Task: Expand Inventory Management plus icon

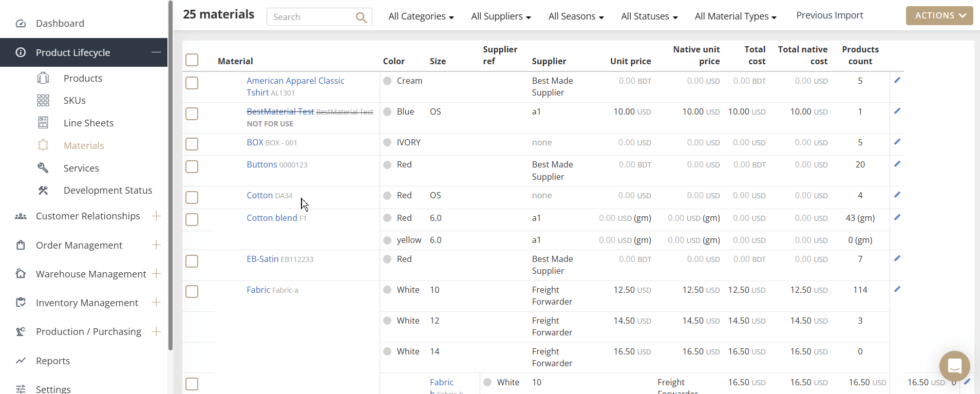Action: coord(157,302)
